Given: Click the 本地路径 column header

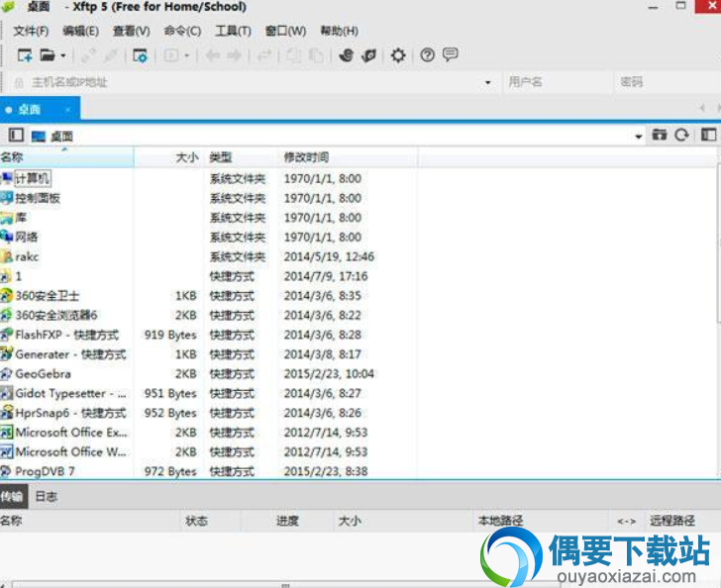Looking at the screenshot, I should click(x=500, y=521).
